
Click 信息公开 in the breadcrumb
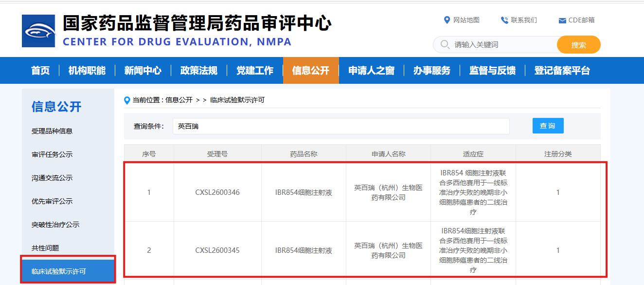[179, 100]
